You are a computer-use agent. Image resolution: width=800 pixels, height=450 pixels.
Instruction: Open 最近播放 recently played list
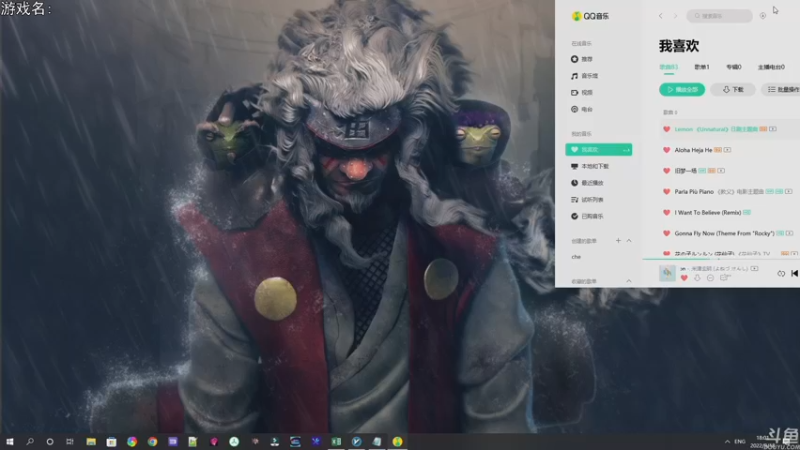click(587, 183)
